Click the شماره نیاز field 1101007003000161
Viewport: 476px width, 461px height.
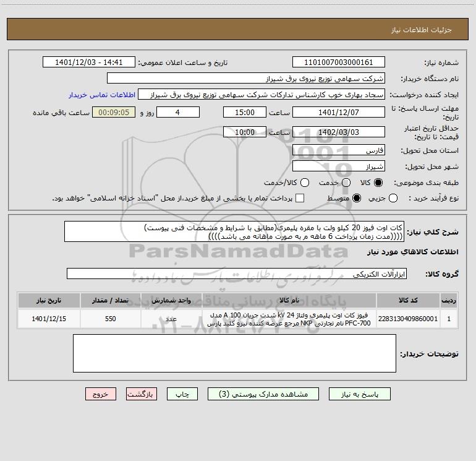(339, 62)
